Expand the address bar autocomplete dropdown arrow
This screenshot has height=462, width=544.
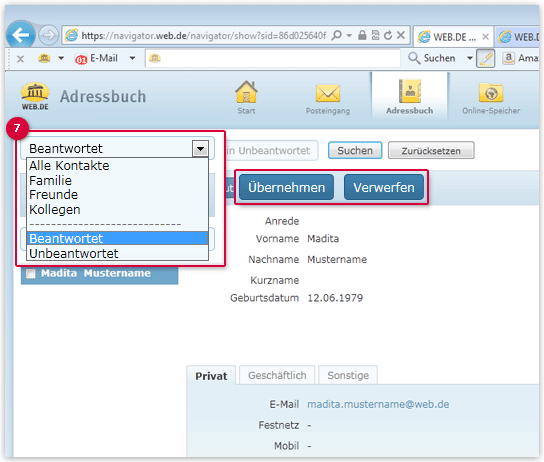[349, 35]
